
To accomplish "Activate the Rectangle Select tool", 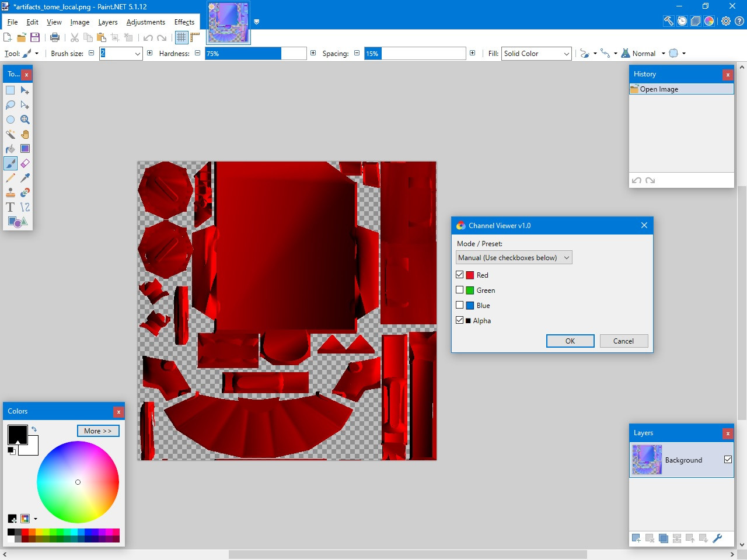I will [11, 90].
